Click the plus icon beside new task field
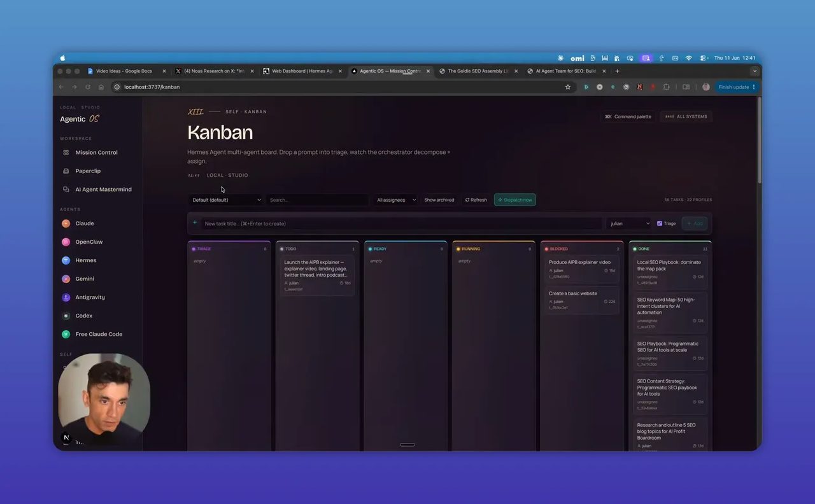Image resolution: width=815 pixels, height=504 pixels. tap(195, 223)
